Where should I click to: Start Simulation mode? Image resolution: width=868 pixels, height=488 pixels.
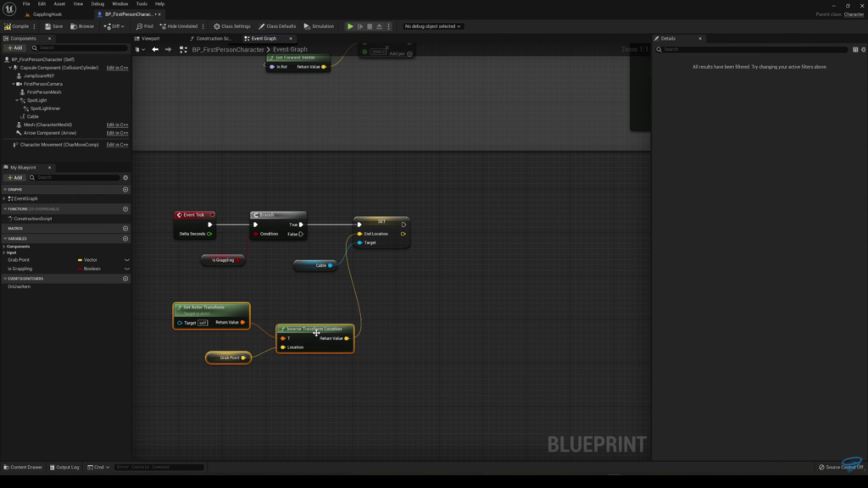[319, 26]
